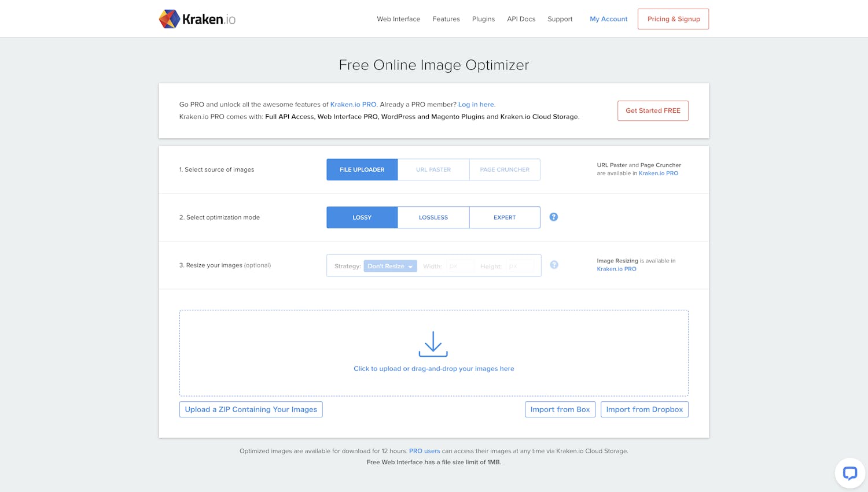The width and height of the screenshot is (868, 492).
Task: Open the PRO users link
Action: click(424, 451)
